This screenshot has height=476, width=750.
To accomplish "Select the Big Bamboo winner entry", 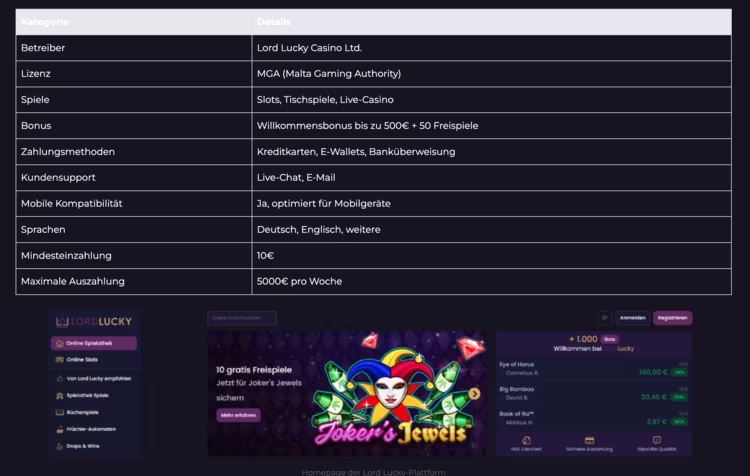I will coord(593,393).
